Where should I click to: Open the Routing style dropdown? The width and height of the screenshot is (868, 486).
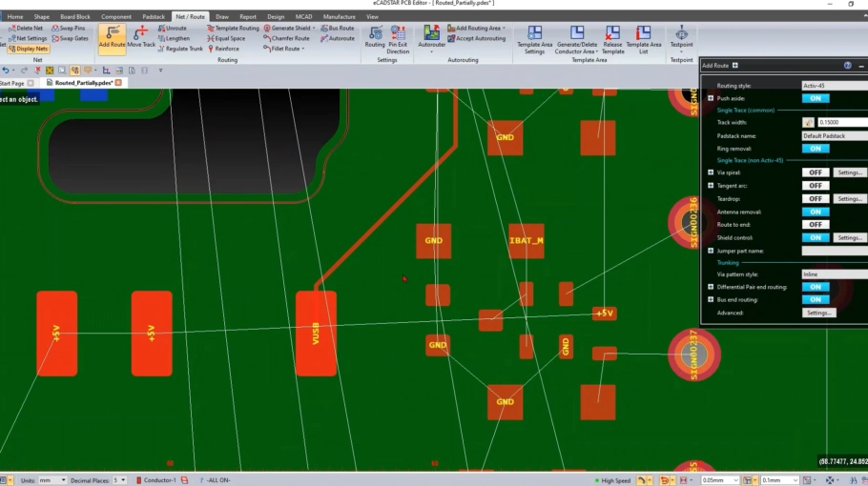point(834,86)
